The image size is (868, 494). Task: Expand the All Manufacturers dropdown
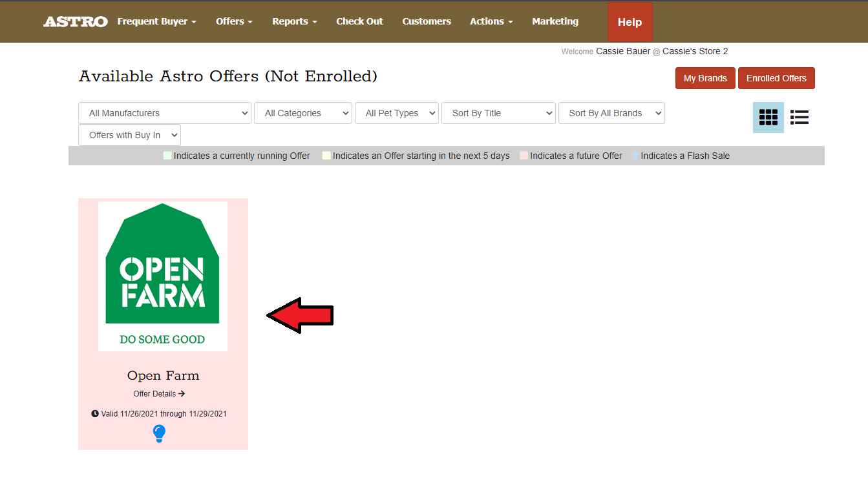pyautogui.click(x=165, y=113)
